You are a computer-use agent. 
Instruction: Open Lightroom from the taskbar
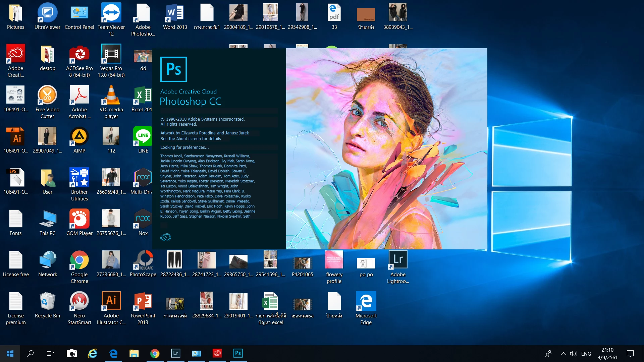pos(175,353)
